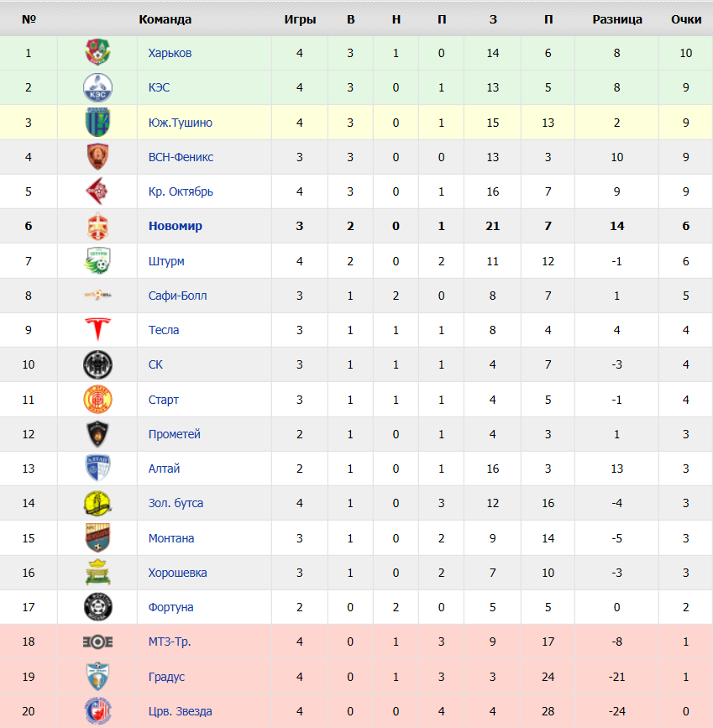Viewport: 713px width, 728px height.
Task: Click the КЭС club emblem
Action: pos(97,87)
